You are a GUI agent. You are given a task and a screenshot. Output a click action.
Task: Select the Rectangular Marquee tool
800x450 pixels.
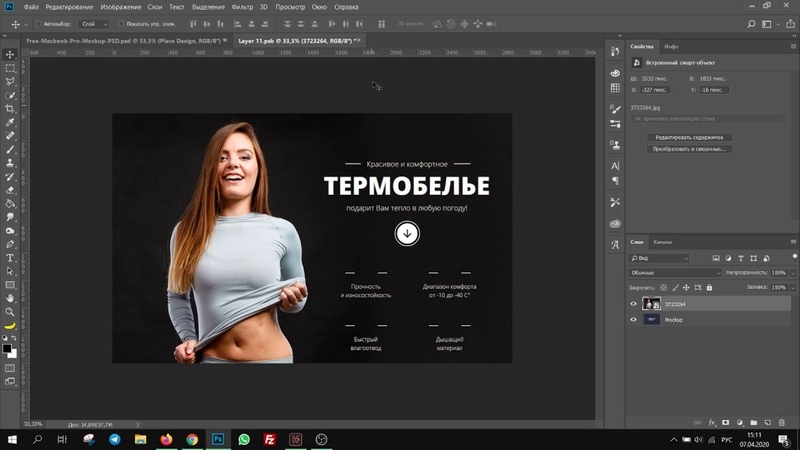(x=10, y=68)
